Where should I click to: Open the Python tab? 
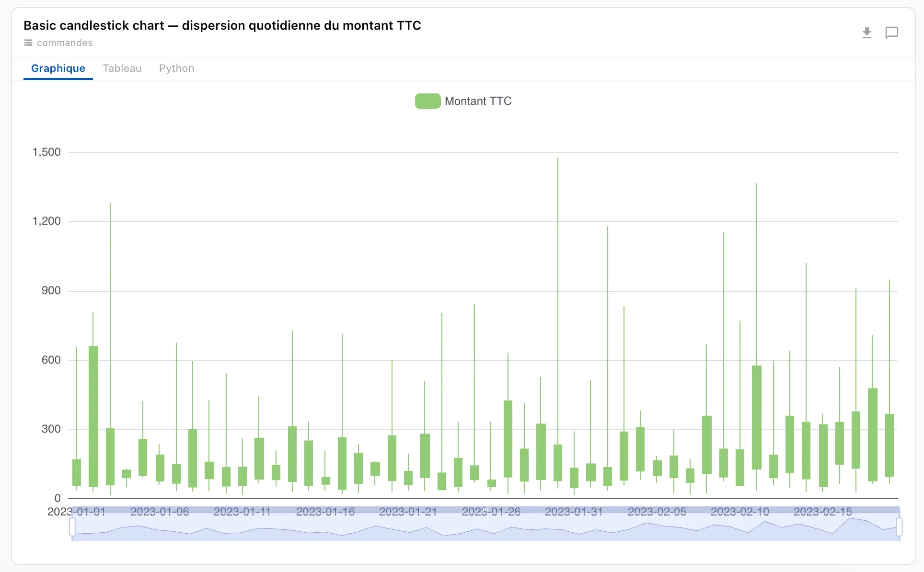pyautogui.click(x=176, y=69)
